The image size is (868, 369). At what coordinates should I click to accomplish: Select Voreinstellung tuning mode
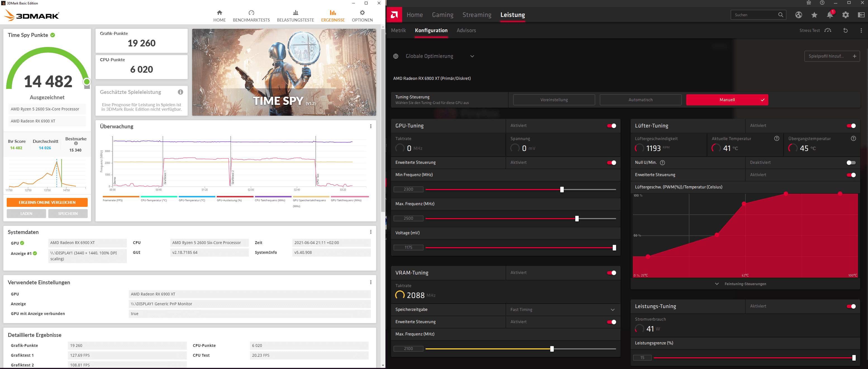(x=554, y=100)
